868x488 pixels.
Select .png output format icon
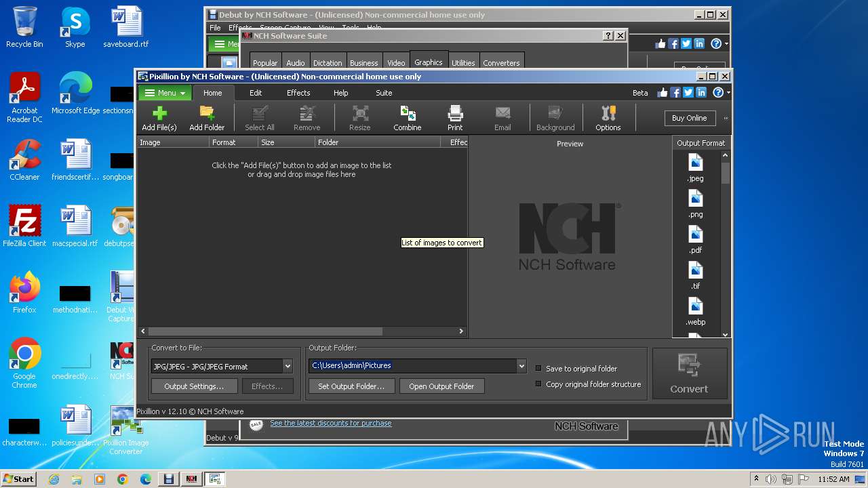pyautogui.click(x=695, y=203)
